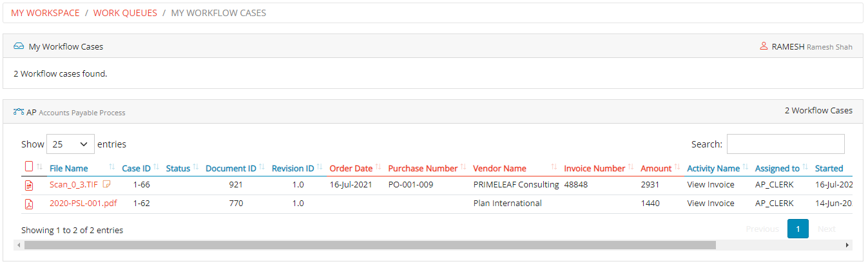Image resolution: width=868 pixels, height=266 pixels.
Task: Focus the Search input field
Action: point(785,144)
